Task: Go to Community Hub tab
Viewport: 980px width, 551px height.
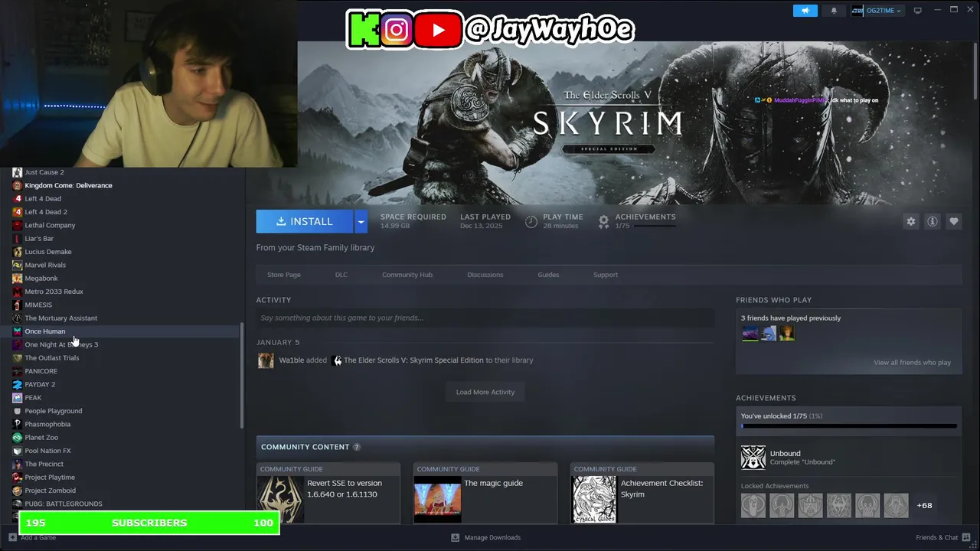Action: point(407,275)
